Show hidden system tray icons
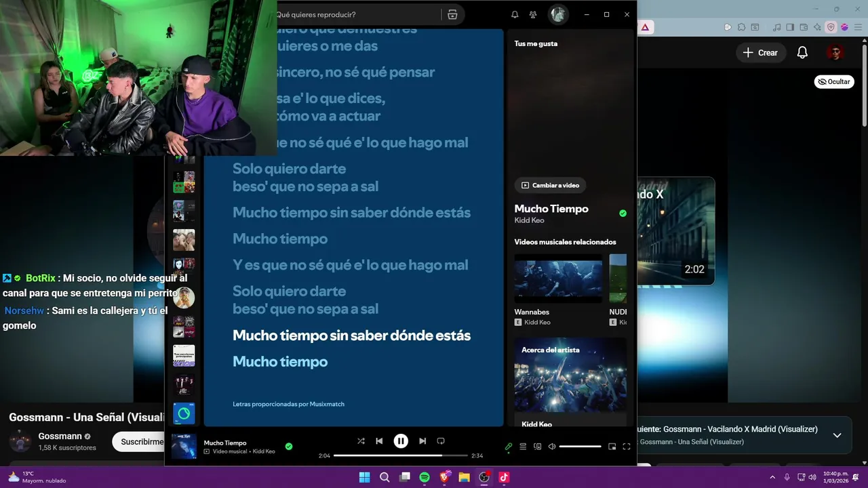This screenshot has height=488, width=868. 772,477
